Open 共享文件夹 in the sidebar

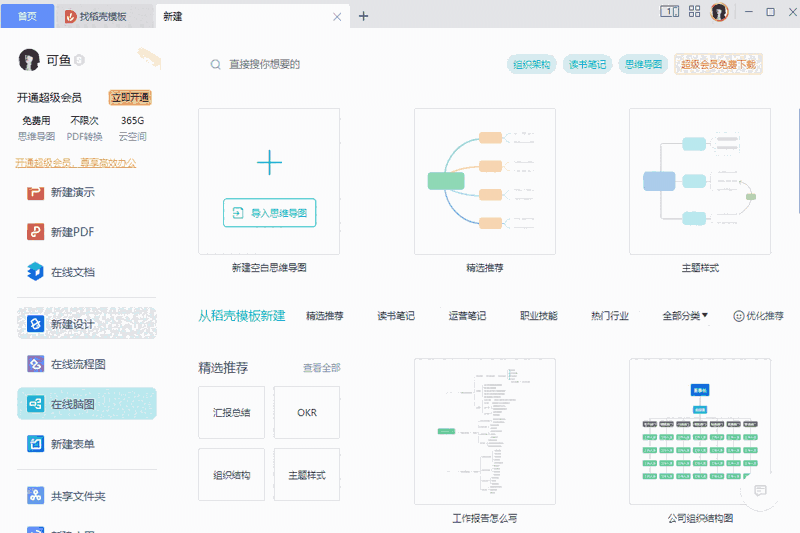click(78, 496)
